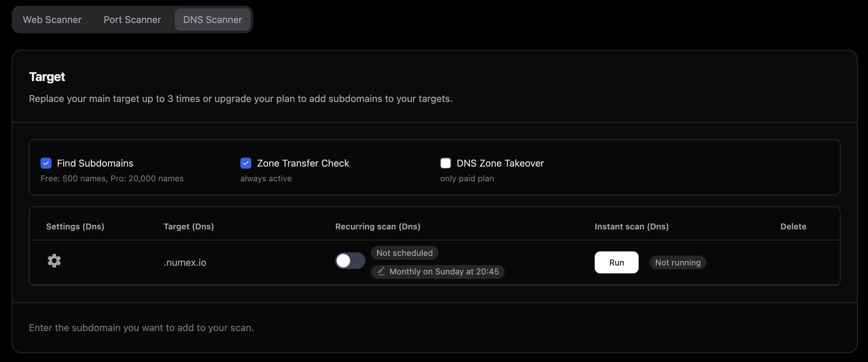Screen dimensions: 868x362
Task: Click the empty DNS Zone Takeover checkbox square
Action: pyautogui.click(x=445, y=163)
